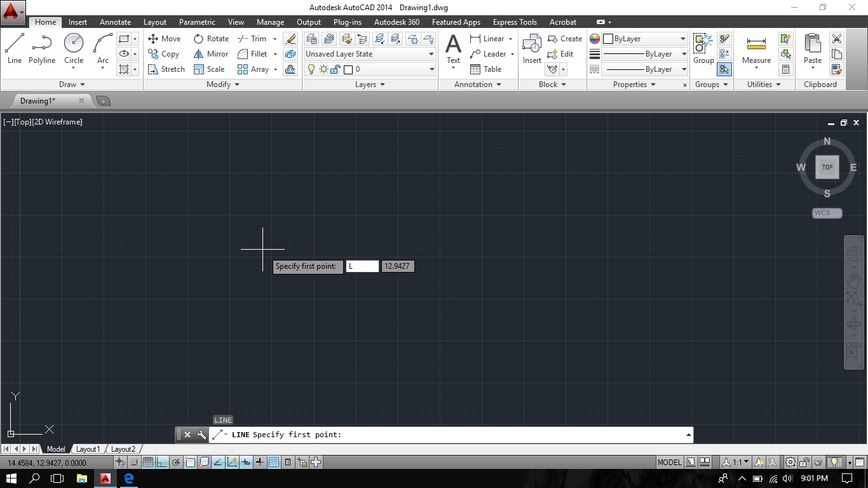Open the object color ByLayer dropdown
The image size is (868, 488).
[x=642, y=38]
